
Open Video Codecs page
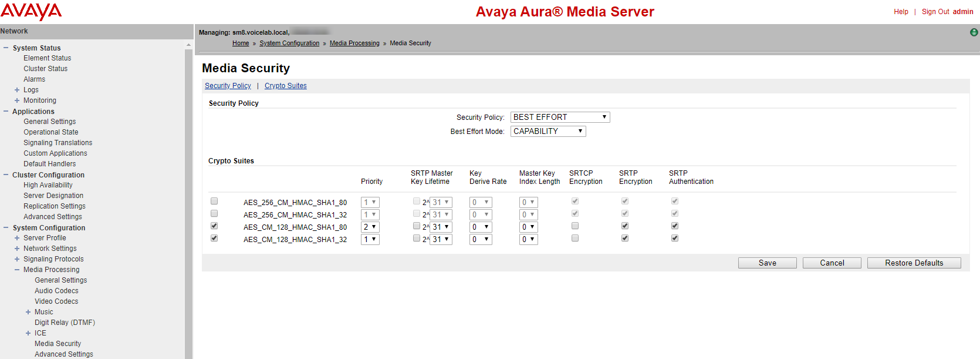[56, 301]
